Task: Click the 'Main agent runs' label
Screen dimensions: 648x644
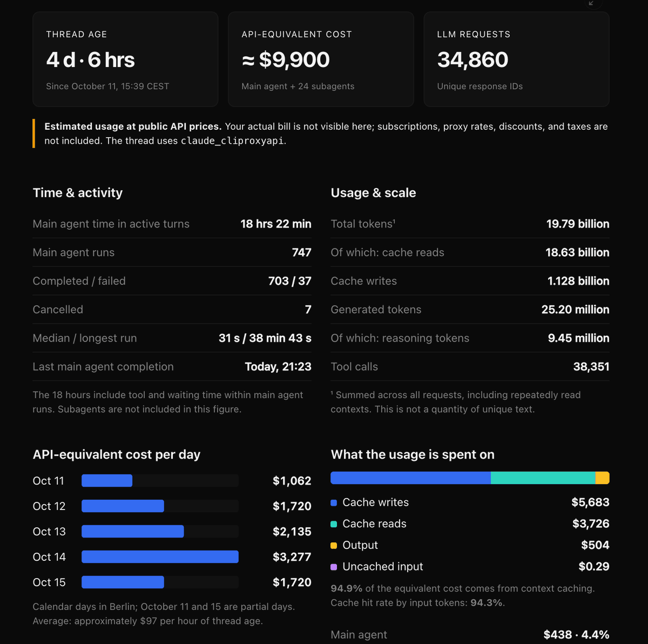Action: click(73, 253)
